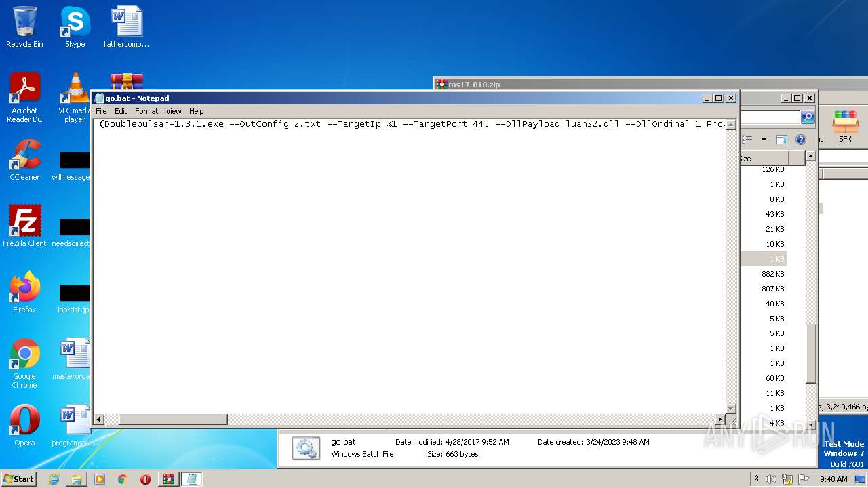Toggle the Explorer preview pane icon
The height and width of the screenshot is (488, 868).
[781, 140]
